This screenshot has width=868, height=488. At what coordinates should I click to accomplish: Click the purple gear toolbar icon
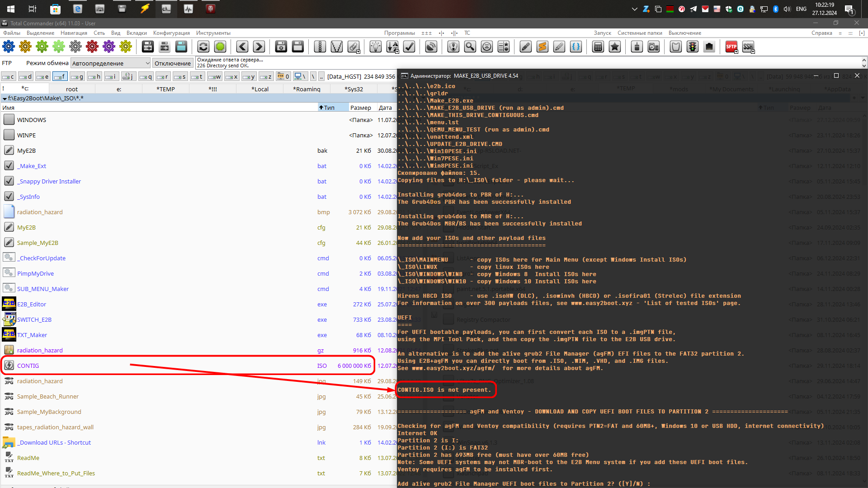109,47
